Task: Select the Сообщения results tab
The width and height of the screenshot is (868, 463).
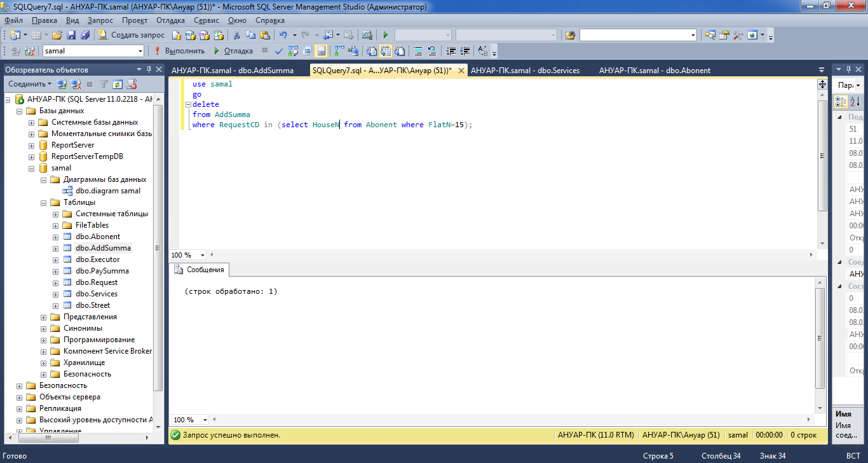Action: coord(199,270)
